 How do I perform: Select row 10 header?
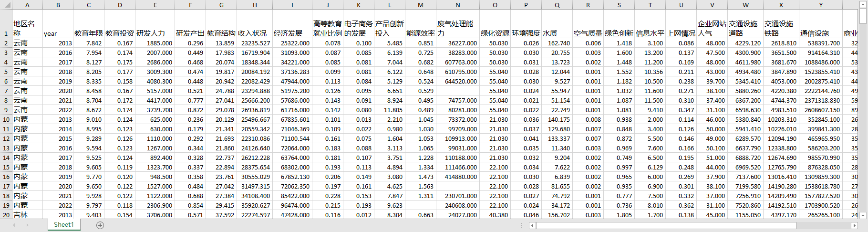pyautogui.click(x=6, y=119)
